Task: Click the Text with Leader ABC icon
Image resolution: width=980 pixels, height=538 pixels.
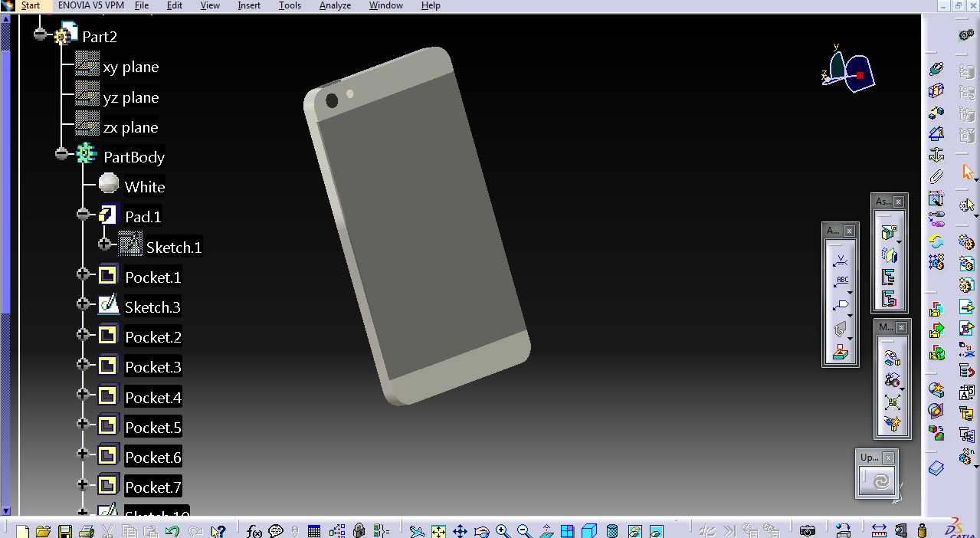Action: click(x=841, y=282)
